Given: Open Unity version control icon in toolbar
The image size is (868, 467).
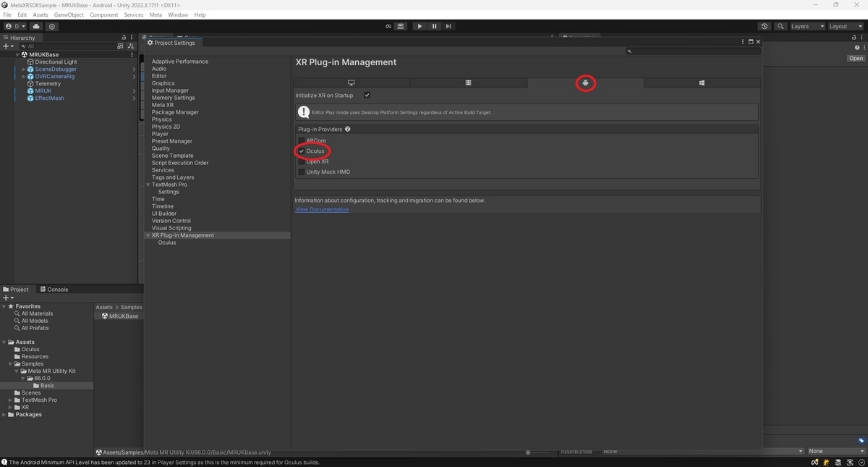Looking at the screenshot, I should click(52, 26).
